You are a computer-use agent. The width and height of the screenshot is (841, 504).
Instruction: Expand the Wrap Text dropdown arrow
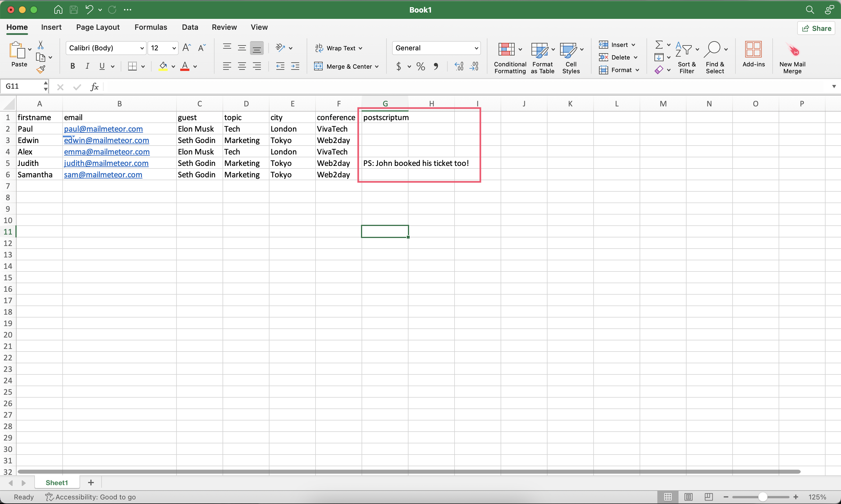360,48
